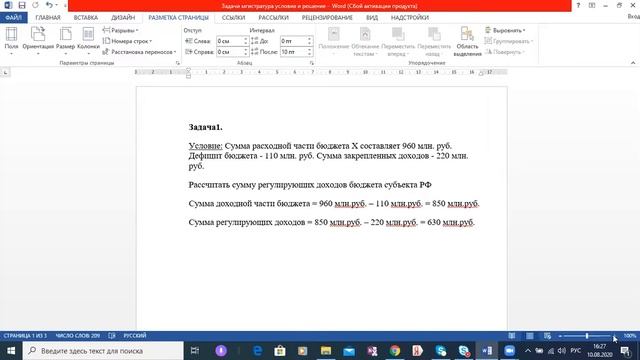640x360 pixels.
Task: Save the document via the floppy disk icon
Action: 22,5
